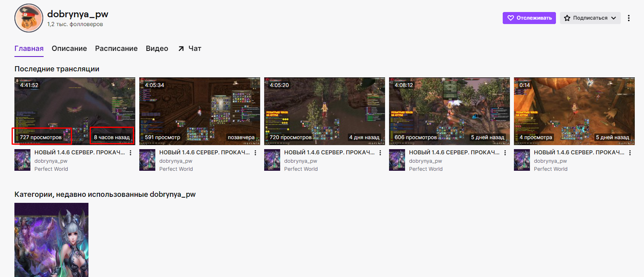Click the dobrynya_pw channel avatar

[29, 18]
